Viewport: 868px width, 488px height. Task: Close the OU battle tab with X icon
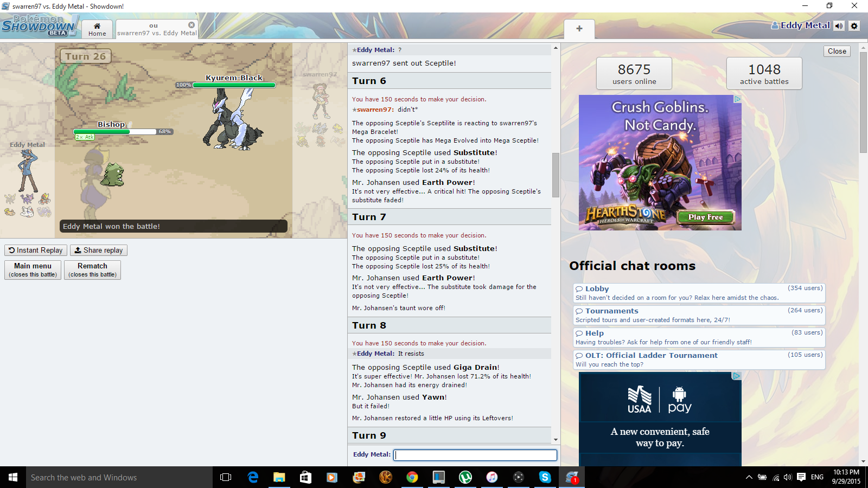(x=192, y=25)
